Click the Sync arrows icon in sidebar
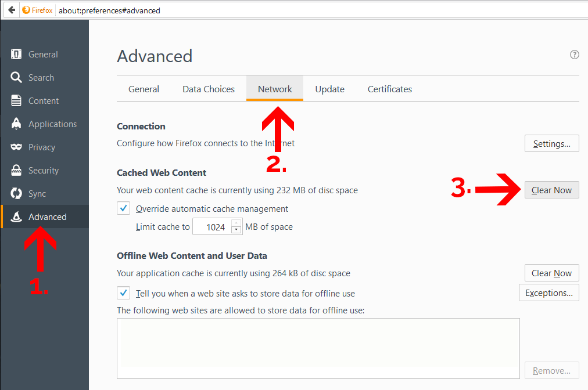588x390 pixels. click(16, 193)
